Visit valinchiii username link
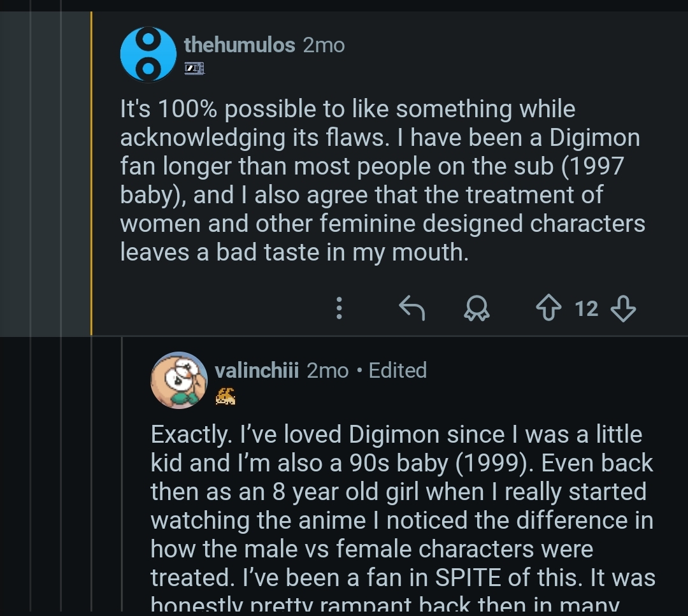 [x=257, y=370]
